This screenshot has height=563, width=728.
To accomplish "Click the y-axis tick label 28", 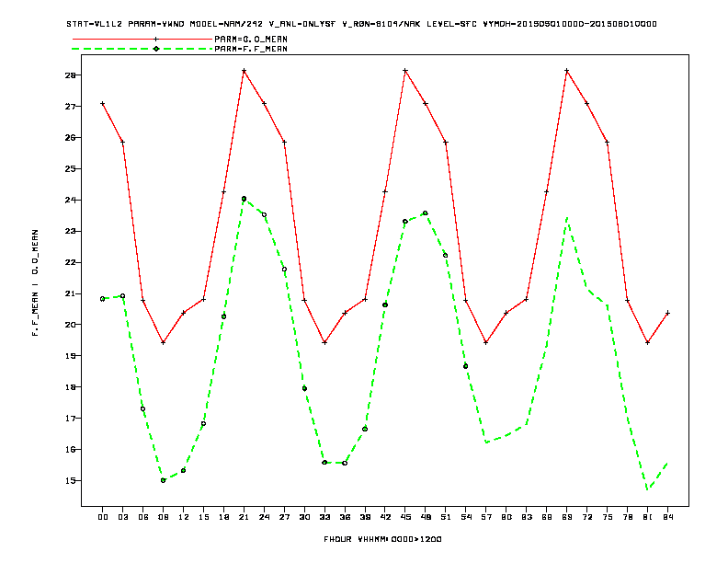I will tap(70, 75).
